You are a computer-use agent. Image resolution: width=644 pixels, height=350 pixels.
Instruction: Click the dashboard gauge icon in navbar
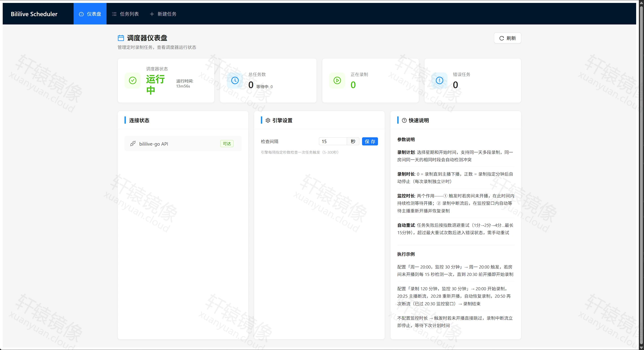[x=81, y=14]
